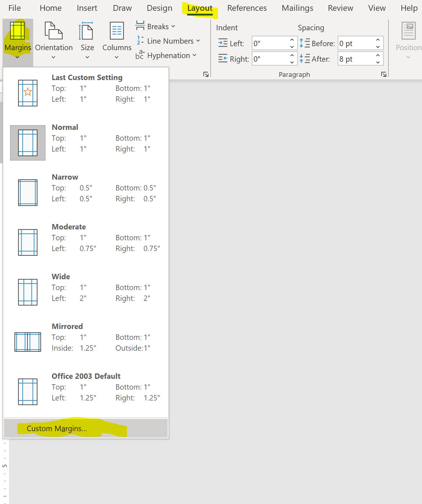Choose Office 2003 Default margins preset
The width and height of the screenshot is (422, 504).
[x=85, y=392]
